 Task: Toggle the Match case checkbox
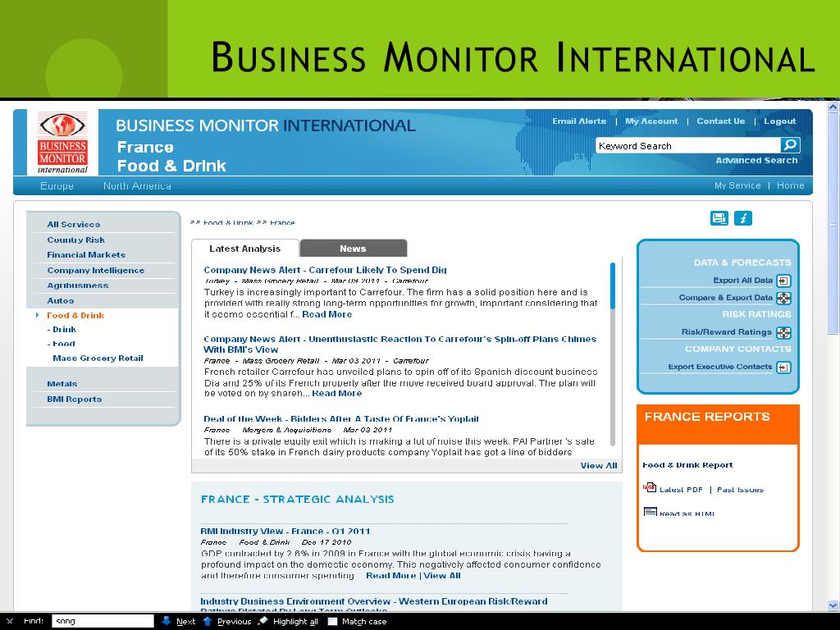point(333,622)
